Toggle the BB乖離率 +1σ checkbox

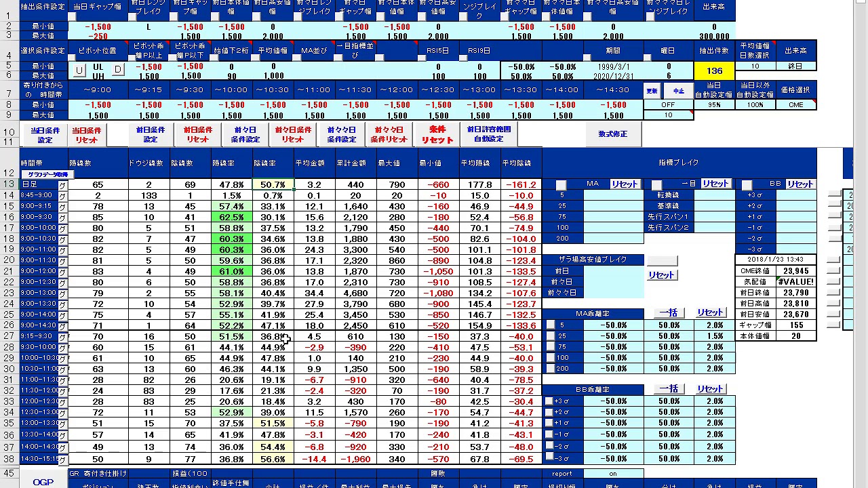coord(549,423)
